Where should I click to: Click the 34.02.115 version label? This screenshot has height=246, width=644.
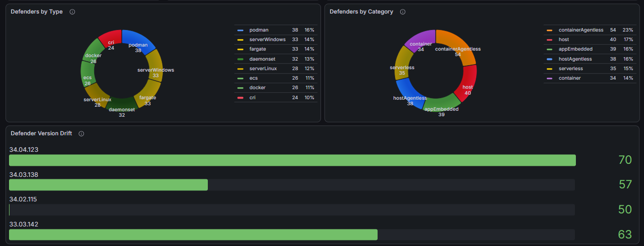coord(24,199)
